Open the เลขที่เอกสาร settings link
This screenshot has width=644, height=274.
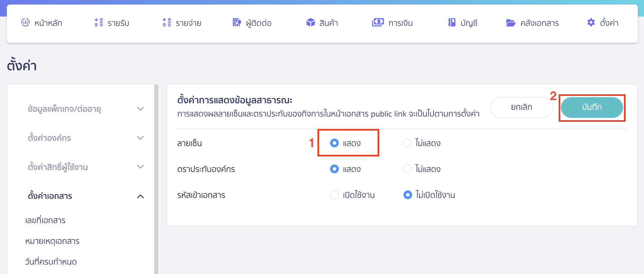(45, 220)
